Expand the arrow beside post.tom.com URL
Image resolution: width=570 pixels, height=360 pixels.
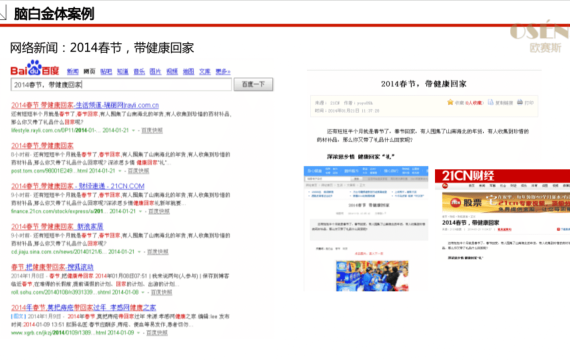point(120,171)
